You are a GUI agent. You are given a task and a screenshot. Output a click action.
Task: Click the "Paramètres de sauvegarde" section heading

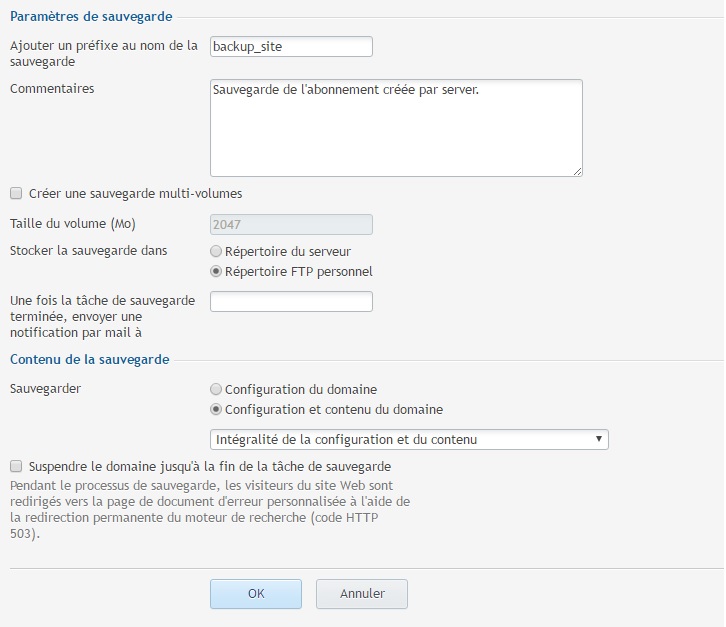click(91, 16)
